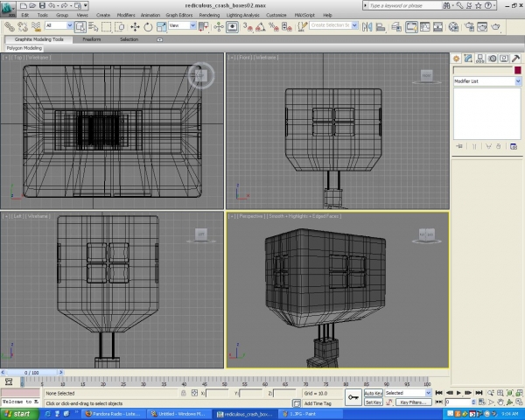Toggle Window/Crossing selection mode

[x=120, y=27]
